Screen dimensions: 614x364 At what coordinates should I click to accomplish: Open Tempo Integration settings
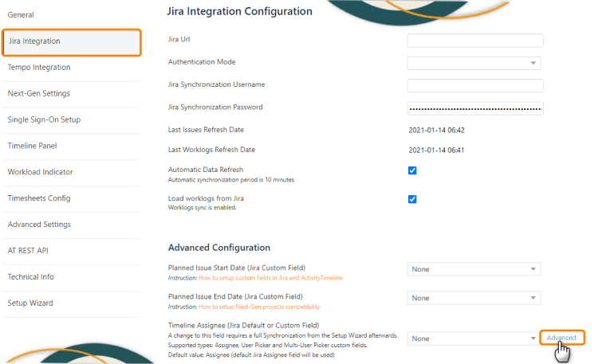[x=39, y=67]
